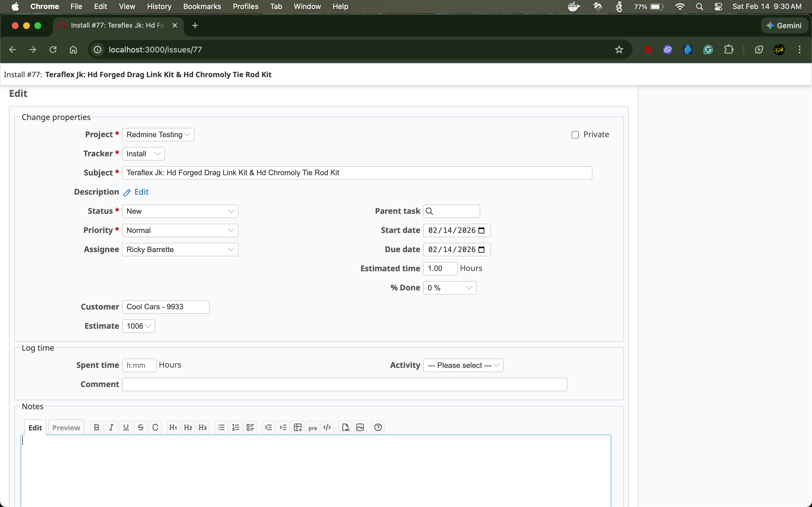This screenshot has width=812, height=507.
Task: Insert a table in Notes
Action: coord(298,427)
